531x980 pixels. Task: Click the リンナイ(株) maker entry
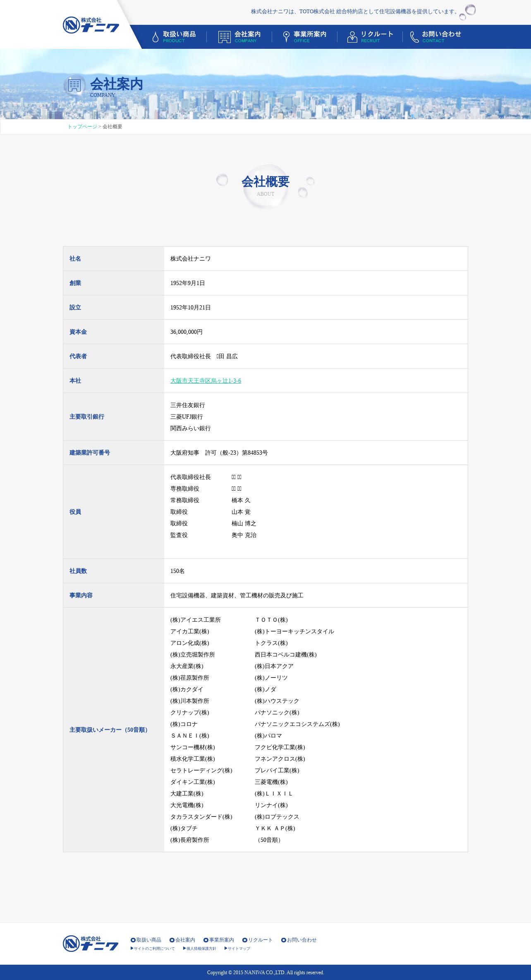(271, 805)
